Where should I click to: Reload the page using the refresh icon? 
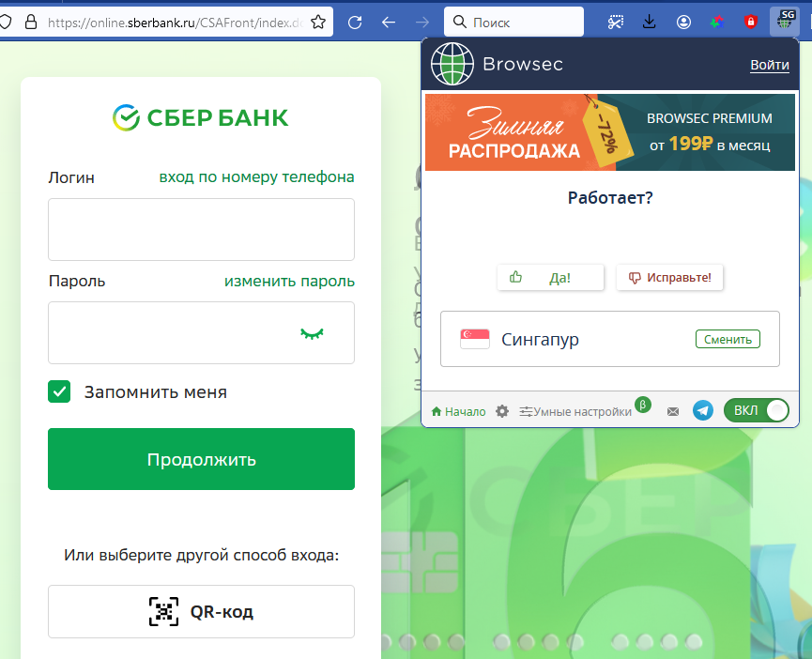pos(355,23)
